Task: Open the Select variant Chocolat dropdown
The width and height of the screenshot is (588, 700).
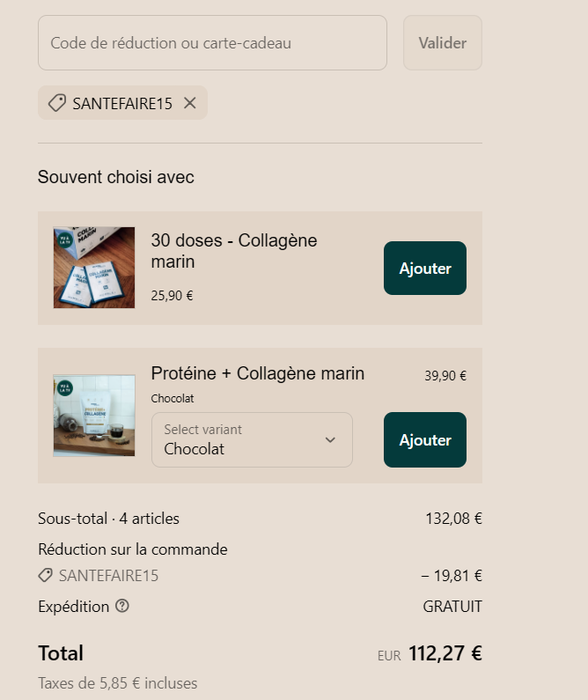Action: (251, 440)
